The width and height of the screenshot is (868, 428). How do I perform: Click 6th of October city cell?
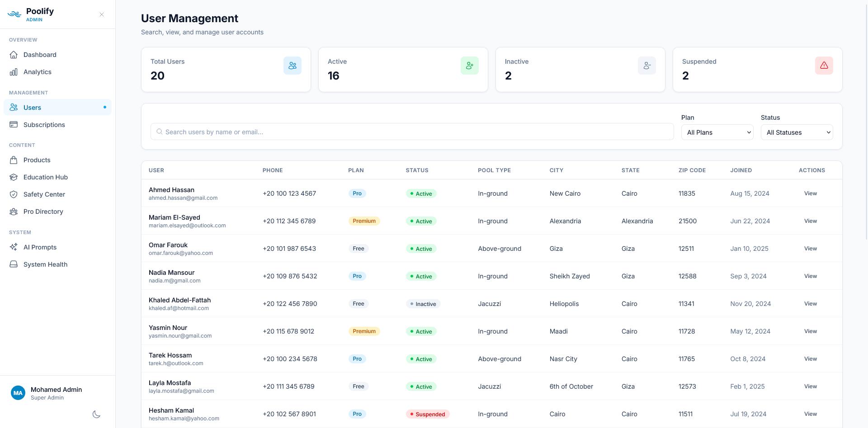pos(571,386)
